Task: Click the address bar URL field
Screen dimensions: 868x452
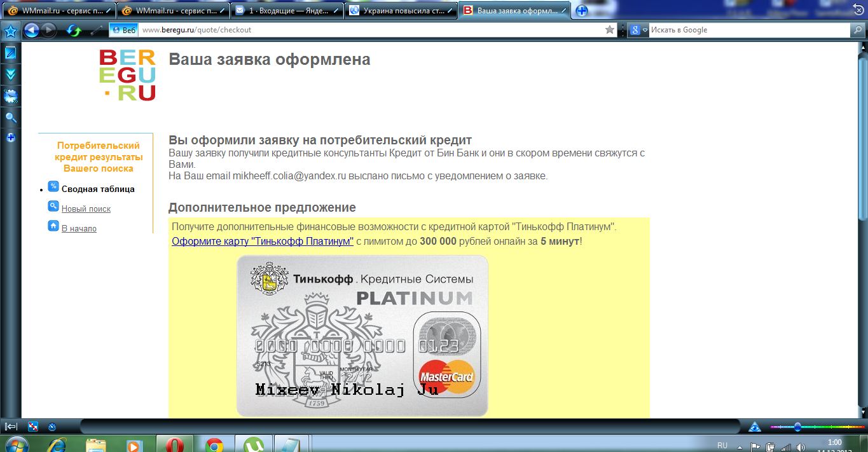Action: [x=371, y=30]
